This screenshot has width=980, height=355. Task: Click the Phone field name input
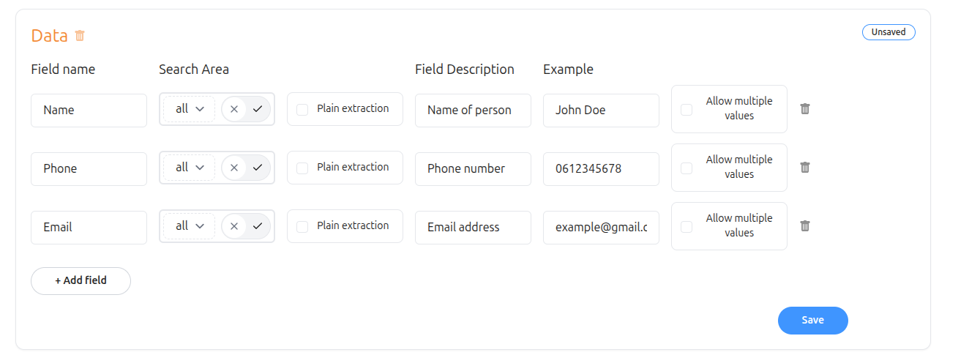89,169
